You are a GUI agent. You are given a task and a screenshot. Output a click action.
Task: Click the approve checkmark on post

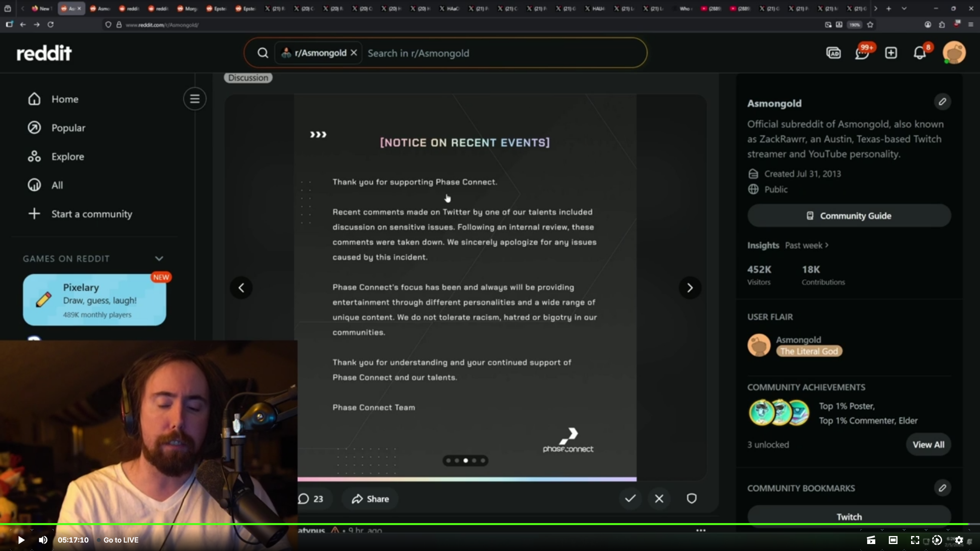click(630, 498)
